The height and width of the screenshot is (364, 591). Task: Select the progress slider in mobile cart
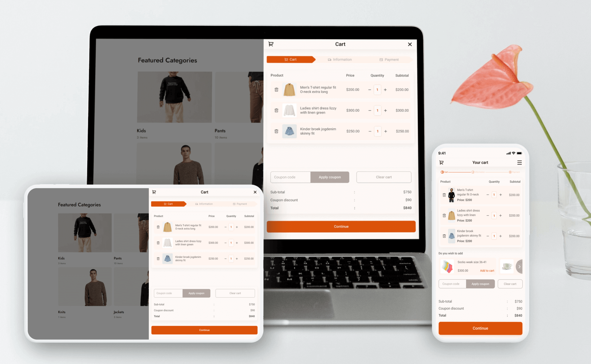481,172
